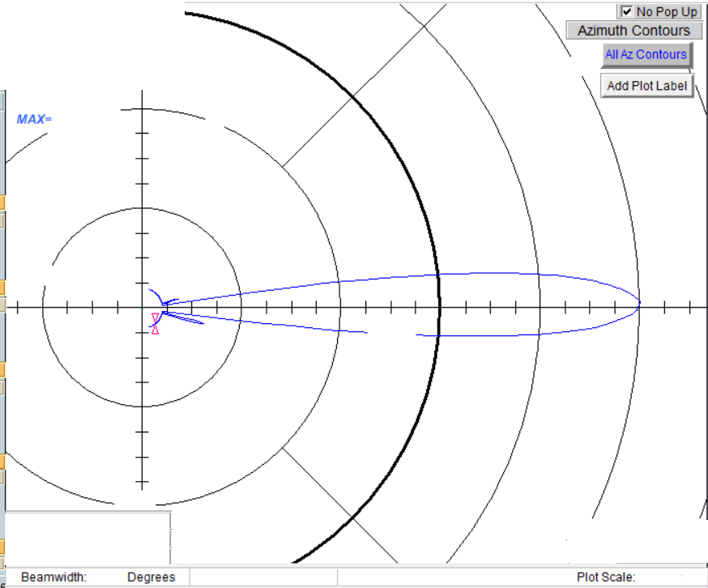Click the Degrees label in the status bar
The height and width of the screenshot is (588, 708).
(154, 577)
